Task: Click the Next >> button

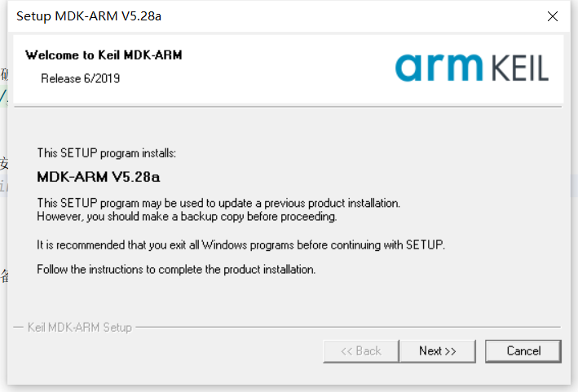Action: click(437, 351)
